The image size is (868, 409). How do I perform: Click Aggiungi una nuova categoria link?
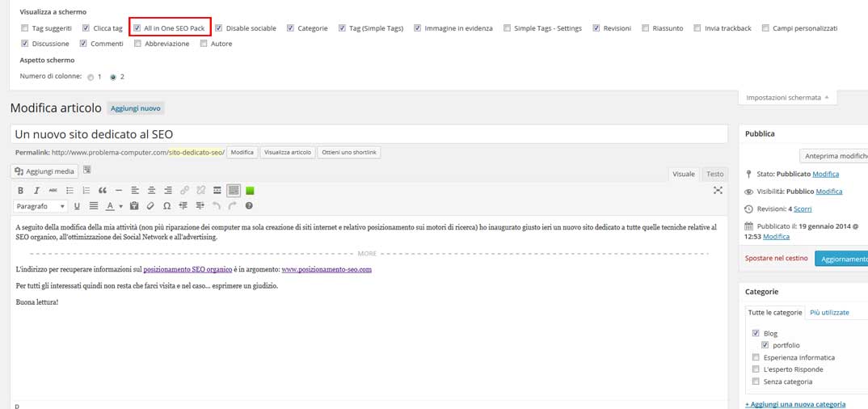click(x=795, y=404)
